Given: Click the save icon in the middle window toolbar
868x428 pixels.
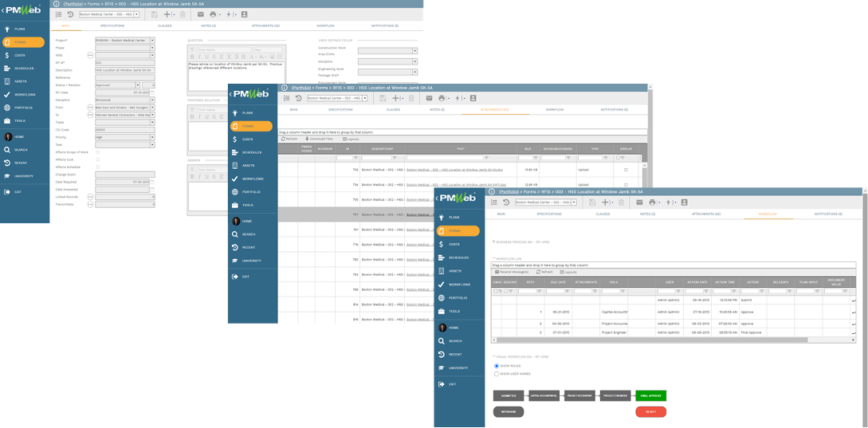Looking at the screenshot, I should (383, 98).
